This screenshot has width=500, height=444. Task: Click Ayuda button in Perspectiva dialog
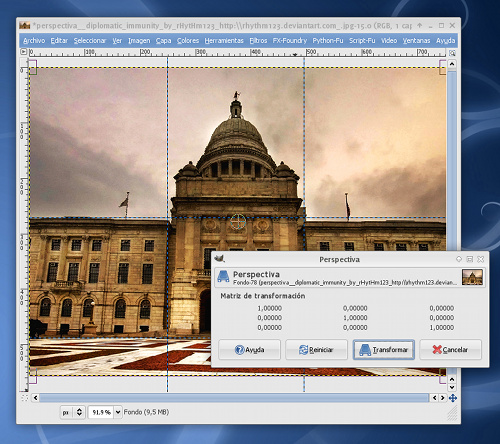[x=249, y=350]
